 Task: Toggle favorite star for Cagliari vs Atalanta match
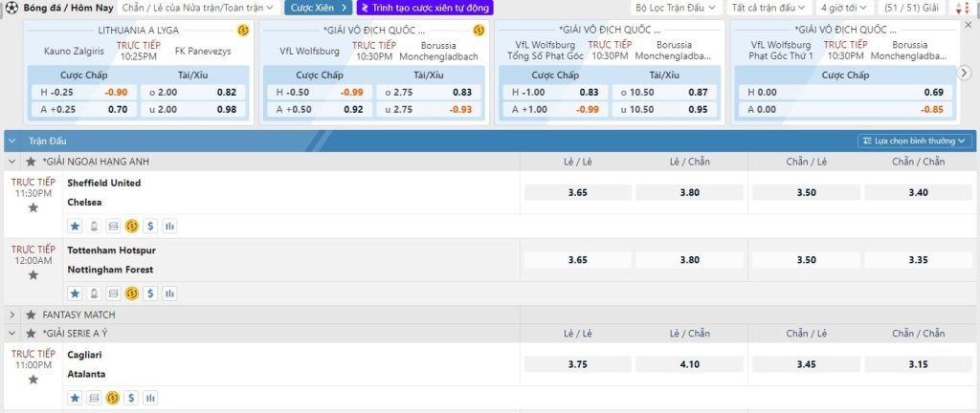coord(33,380)
